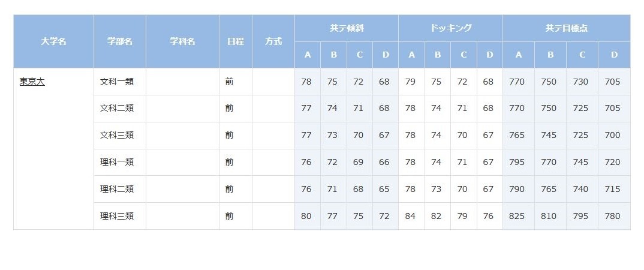Select the 790 target score cell
The image size is (644, 270).
click(x=517, y=189)
